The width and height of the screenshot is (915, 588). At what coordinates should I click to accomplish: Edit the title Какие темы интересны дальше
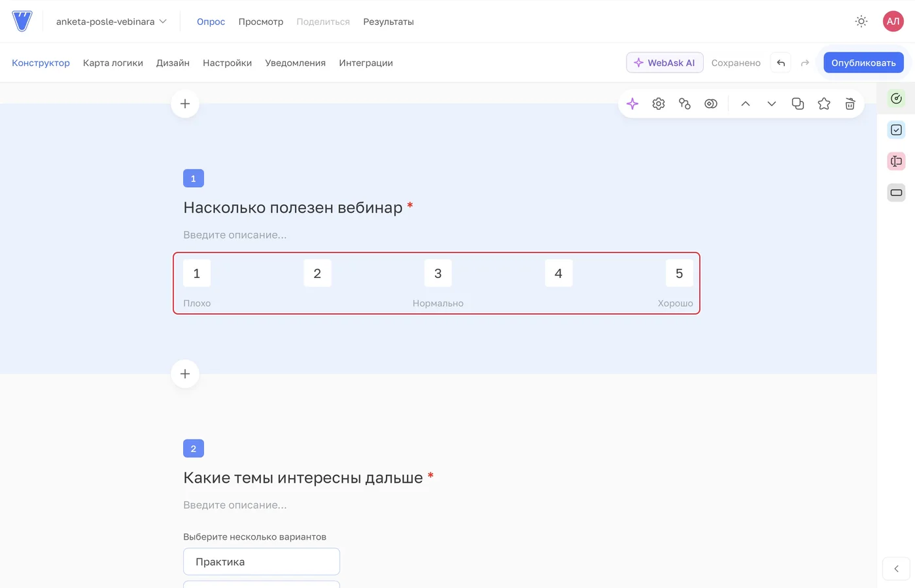click(x=303, y=478)
